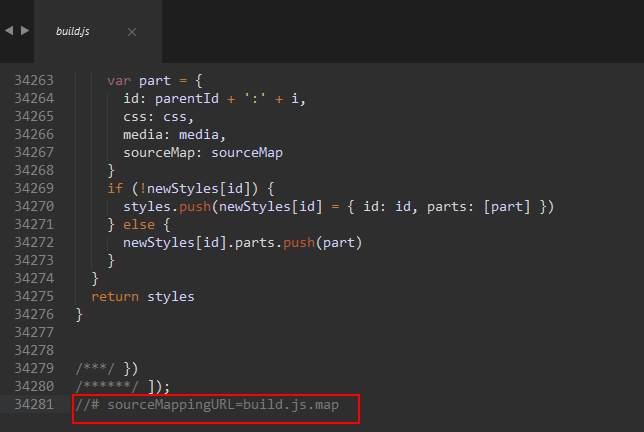Screen dimensions: 644x432
Task: Click 'sourceMap: sourceMap' property line
Action: tap(203, 153)
